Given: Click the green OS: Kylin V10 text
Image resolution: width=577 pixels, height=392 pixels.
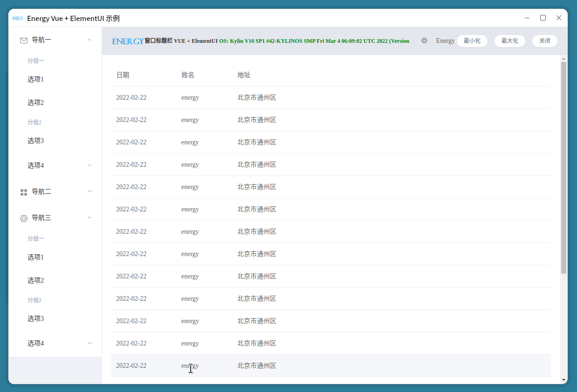Looking at the screenshot, I should pyautogui.click(x=314, y=41).
